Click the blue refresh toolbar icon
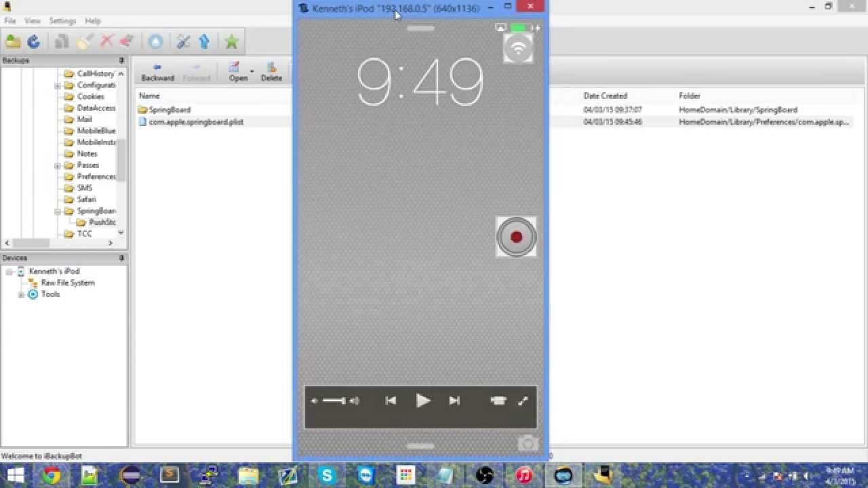Image resolution: width=868 pixels, height=488 pixels. click(x=34, y=42)
